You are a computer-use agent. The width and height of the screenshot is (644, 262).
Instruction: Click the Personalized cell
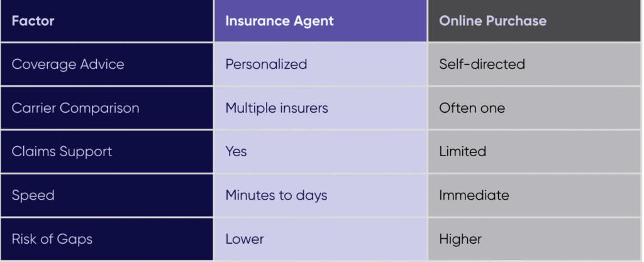coord(266,64)
